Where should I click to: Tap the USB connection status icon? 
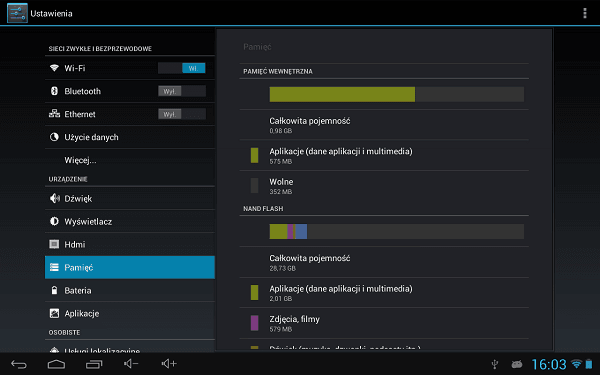(495, 364)
